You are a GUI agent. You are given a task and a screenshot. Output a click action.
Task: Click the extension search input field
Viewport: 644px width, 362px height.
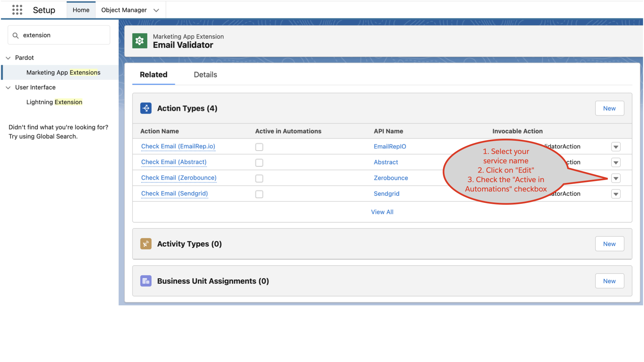point(59,35)
